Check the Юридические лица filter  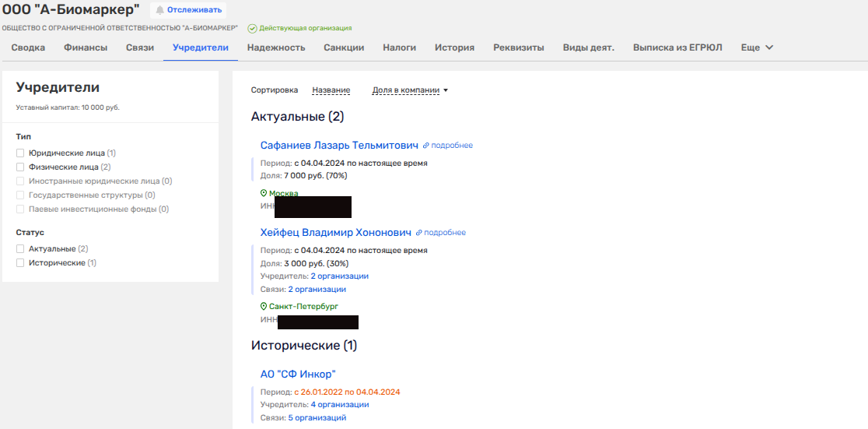[21, 153]
